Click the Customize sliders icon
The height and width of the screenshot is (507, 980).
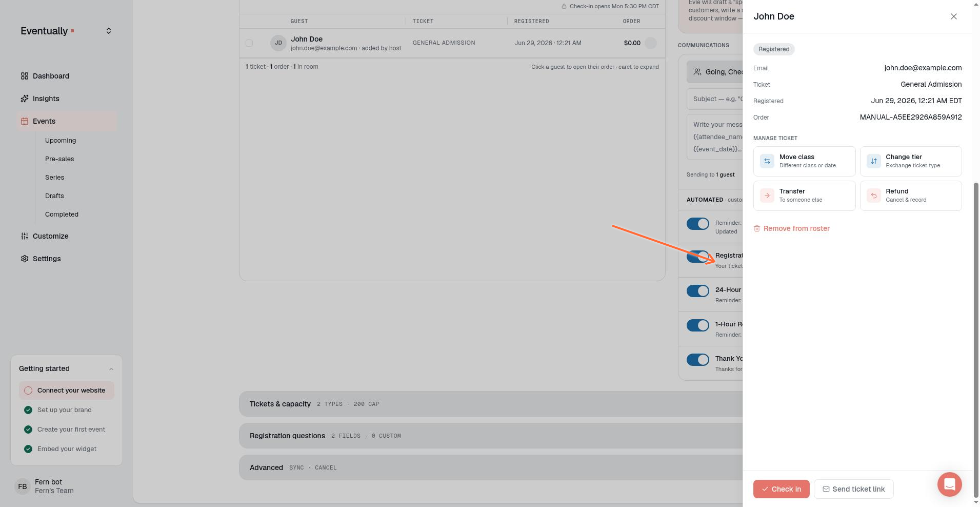(25, 236)
